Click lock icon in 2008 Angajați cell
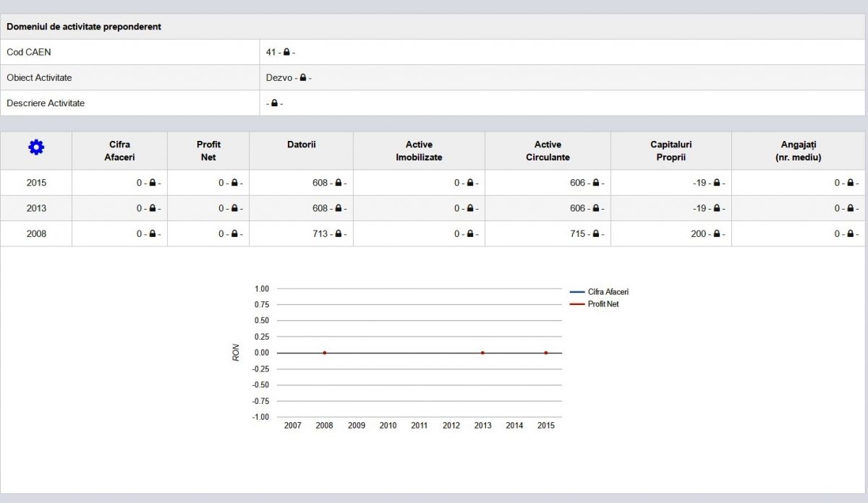Screen dimensions: 868x503 (x=849, y=233)
